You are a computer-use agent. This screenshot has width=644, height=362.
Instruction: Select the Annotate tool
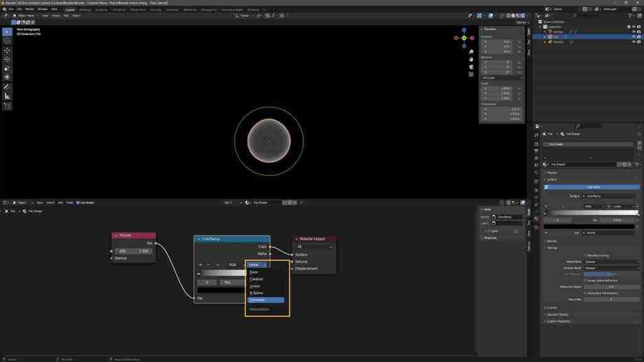(7, 87)
